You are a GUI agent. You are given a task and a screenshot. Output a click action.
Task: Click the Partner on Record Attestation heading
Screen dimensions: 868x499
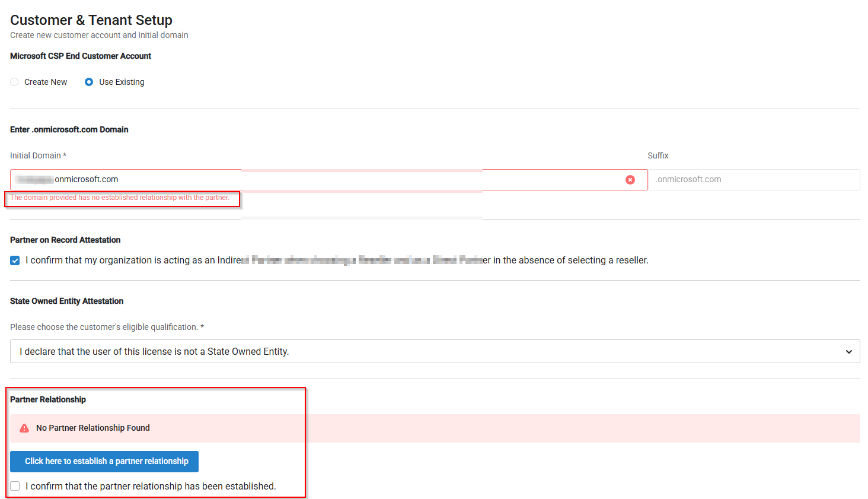(x=65, y=240)
